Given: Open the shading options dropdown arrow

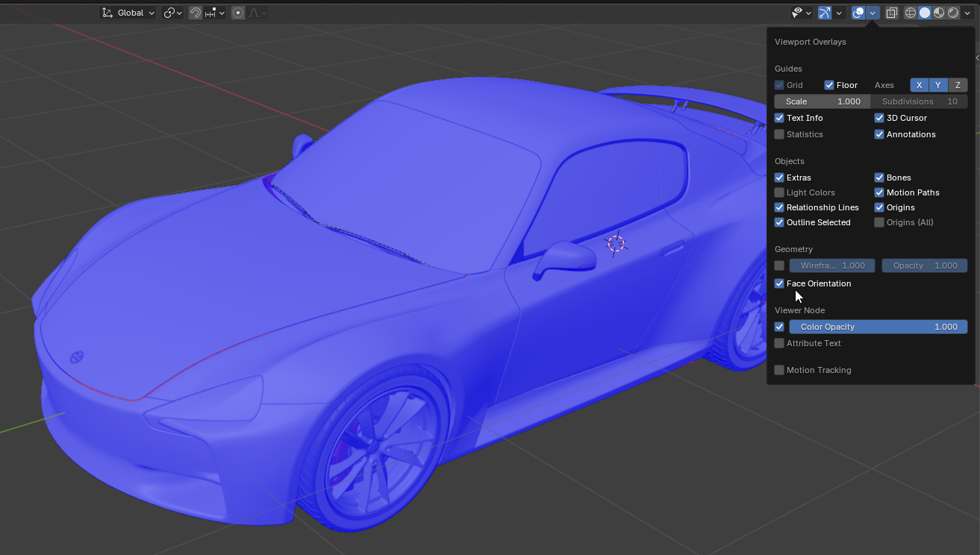Looking at the screenshot, I should pos(967,13).
